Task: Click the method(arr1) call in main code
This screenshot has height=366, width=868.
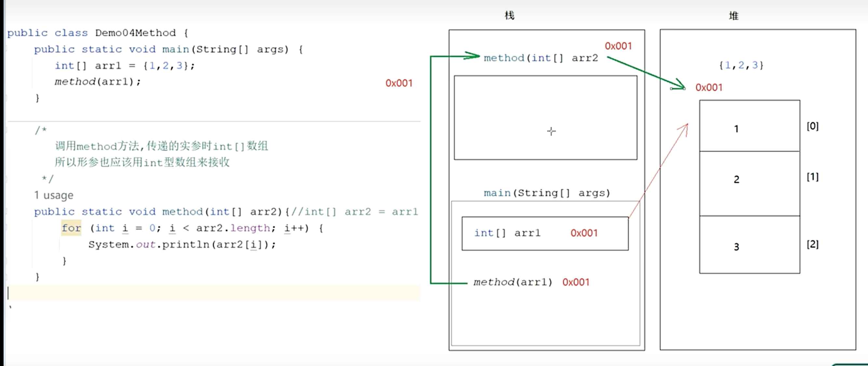Action: (x=98, y=82)
